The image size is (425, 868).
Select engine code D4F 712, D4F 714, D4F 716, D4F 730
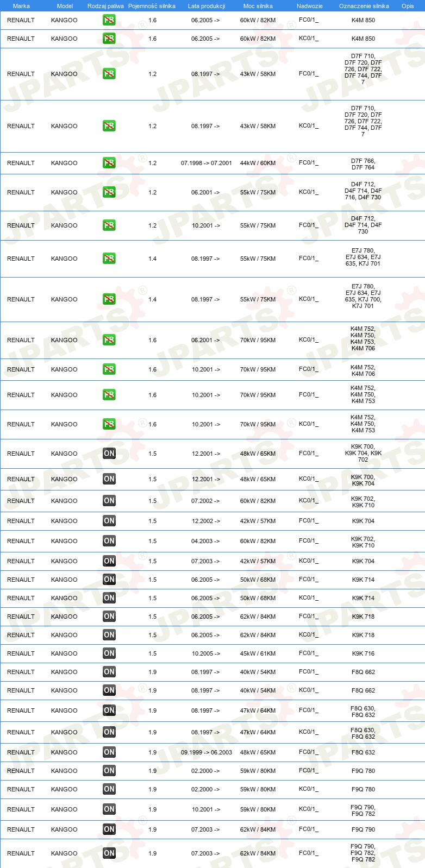pyautogui.click(x=363, y=191)
